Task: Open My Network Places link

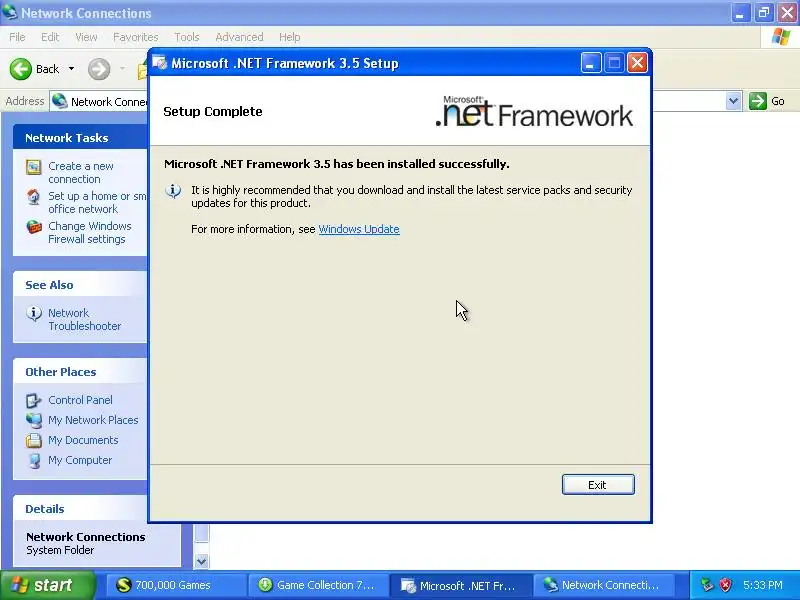Action: [x=93, y=420]
